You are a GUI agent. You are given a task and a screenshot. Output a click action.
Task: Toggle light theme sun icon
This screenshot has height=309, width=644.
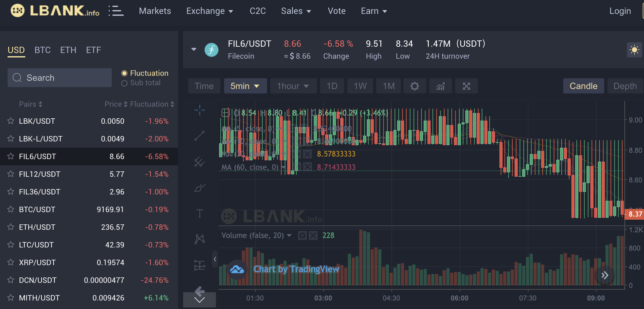pyautogui.click(x=634, y=50)
